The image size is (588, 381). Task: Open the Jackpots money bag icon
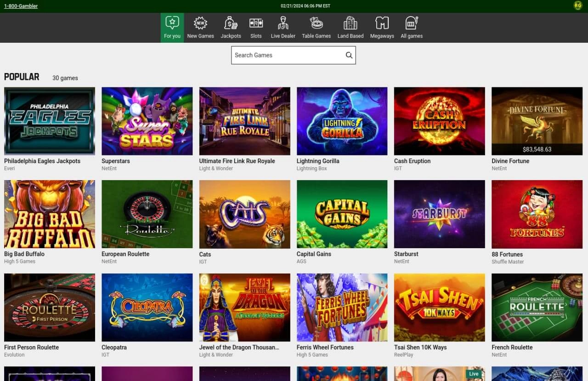[x=231, y=23]
